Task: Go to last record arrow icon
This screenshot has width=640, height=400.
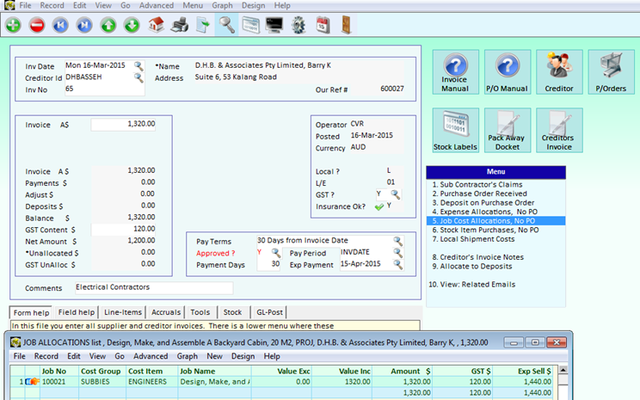Action: click(x=84, y=25)
